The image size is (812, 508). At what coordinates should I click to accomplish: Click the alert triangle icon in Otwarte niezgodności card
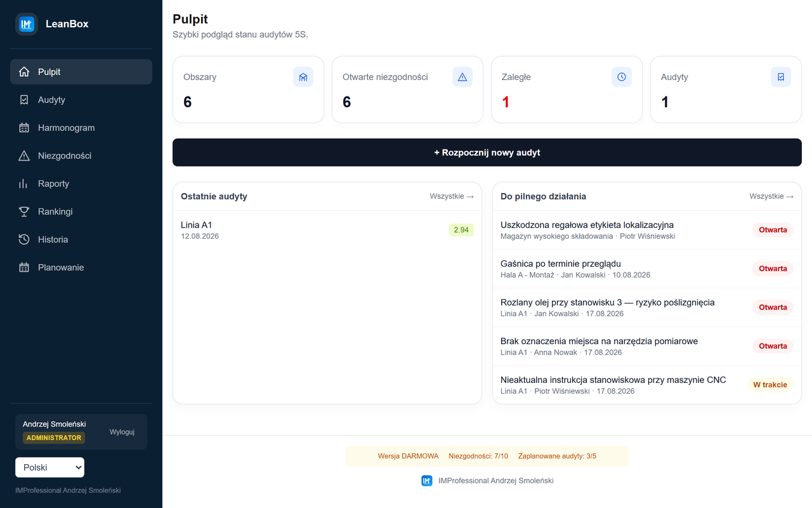(x=462, y=77)
